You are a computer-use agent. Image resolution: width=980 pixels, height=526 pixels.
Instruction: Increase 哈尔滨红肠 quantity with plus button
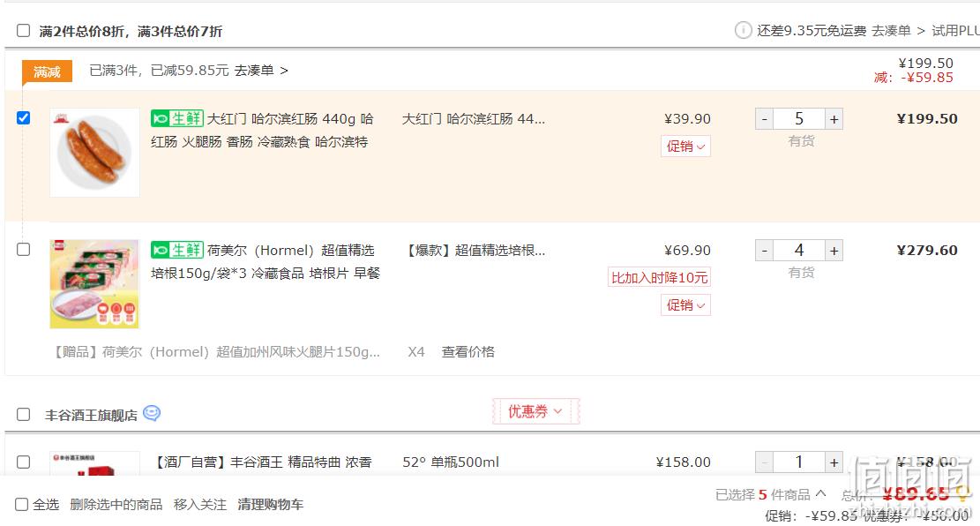click(x=834, y=119)
